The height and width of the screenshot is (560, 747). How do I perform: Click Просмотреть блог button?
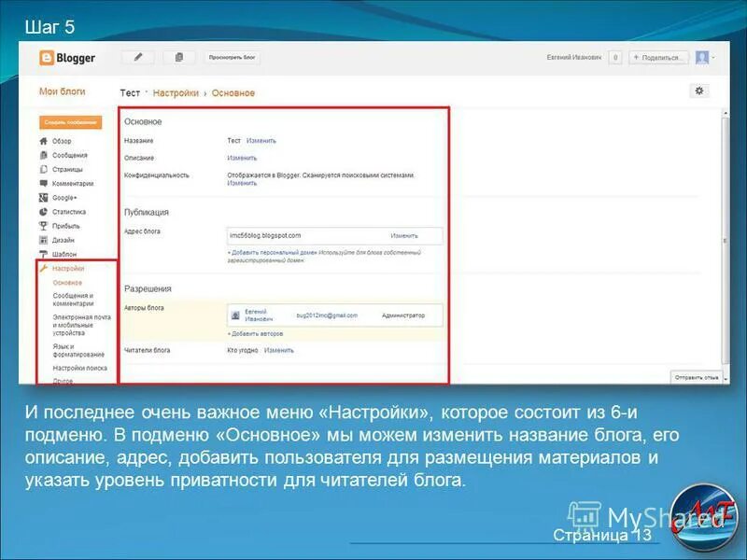tap(232, 58)
